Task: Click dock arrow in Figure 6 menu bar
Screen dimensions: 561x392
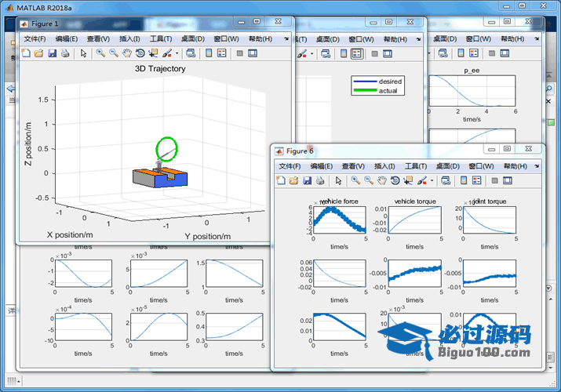Action: coord(537,165)
